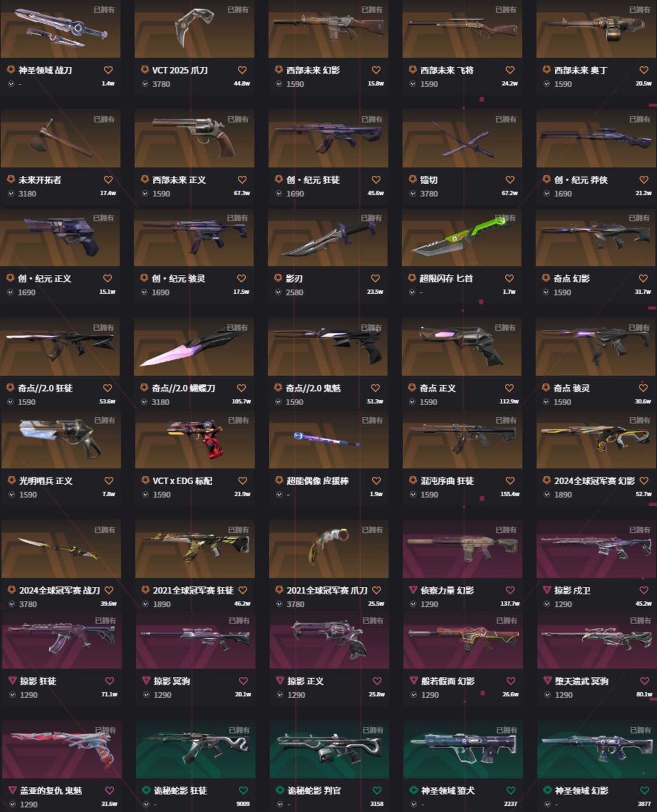Toggle favorite heart for 掠影 正义
Viewport: 657px width, 812px height.
tap(377, 681)
